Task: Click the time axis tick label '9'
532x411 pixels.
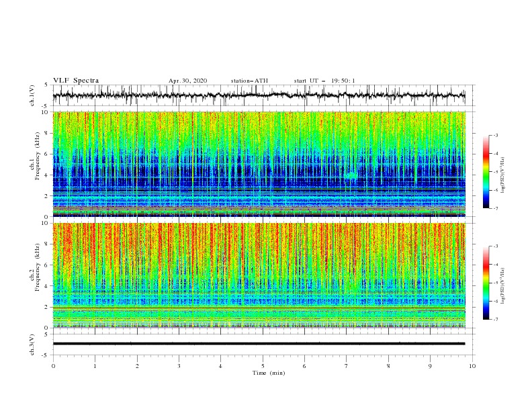Action: pos(430,366)
